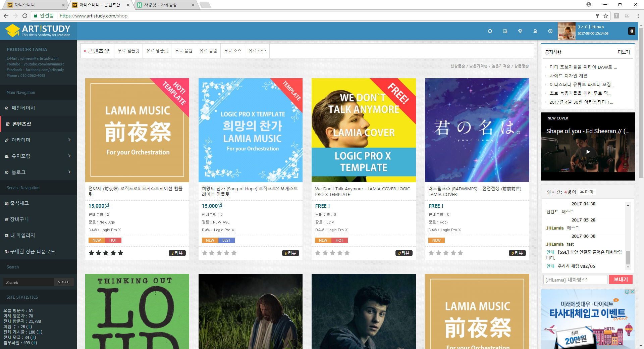
Task: Select 콘텐츠샵 in the sidebar
Action: point(39,124)
